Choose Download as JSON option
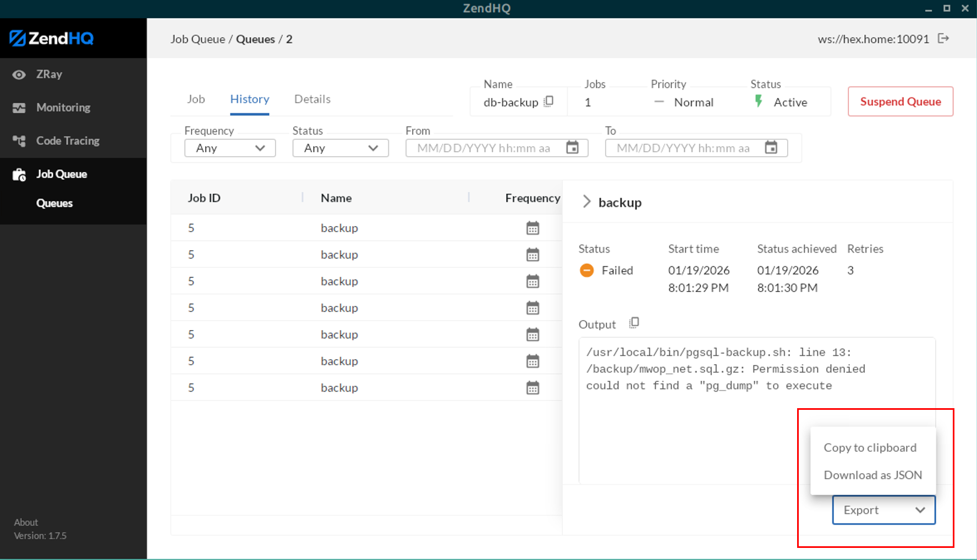The image size is (977, 560). click(x=872, y=475)
